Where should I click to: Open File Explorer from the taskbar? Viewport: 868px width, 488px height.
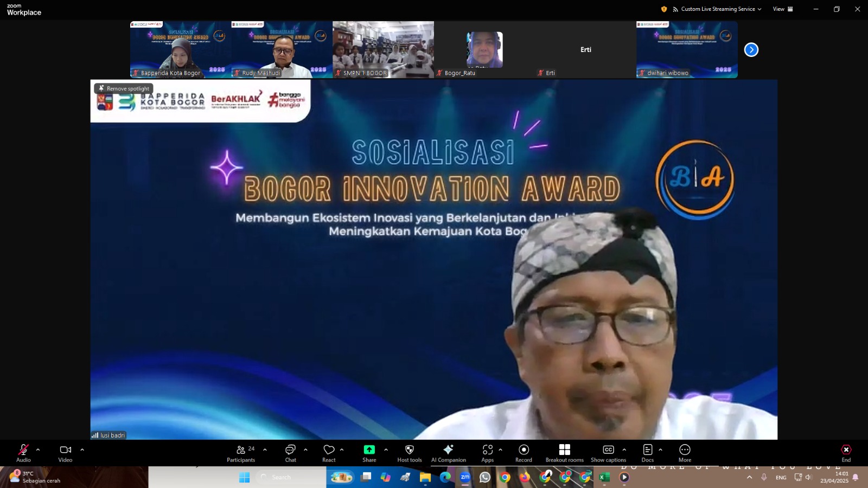pos(425,477)
